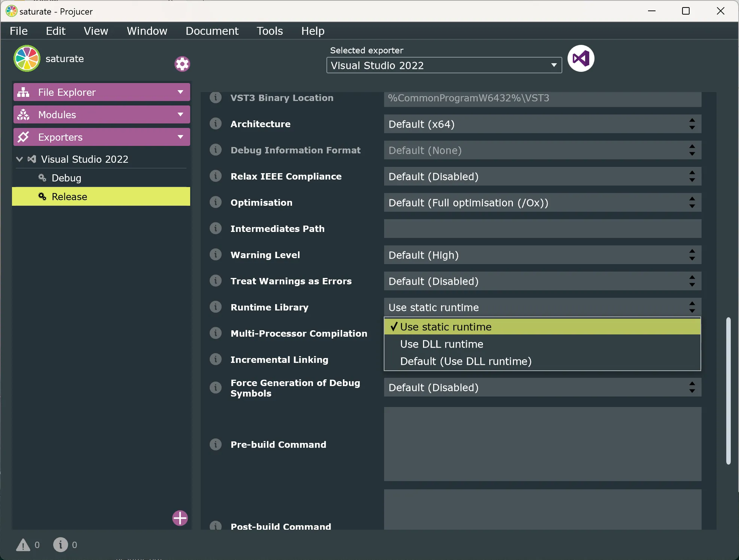Viewport: 739px width, 560px height.
Task: Click the Post-build Command text area
Action: [x=542, y=509]
